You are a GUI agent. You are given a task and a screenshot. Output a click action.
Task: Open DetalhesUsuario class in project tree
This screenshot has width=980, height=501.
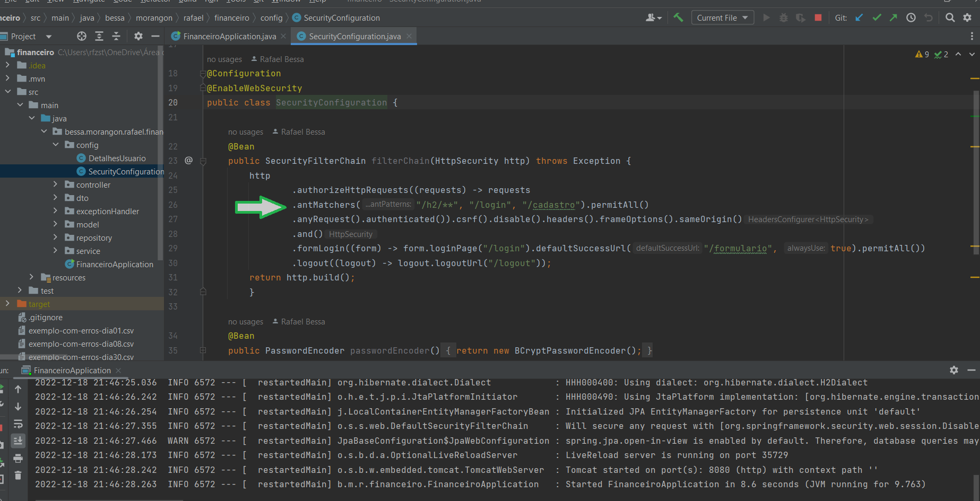[x=117, y=158]
